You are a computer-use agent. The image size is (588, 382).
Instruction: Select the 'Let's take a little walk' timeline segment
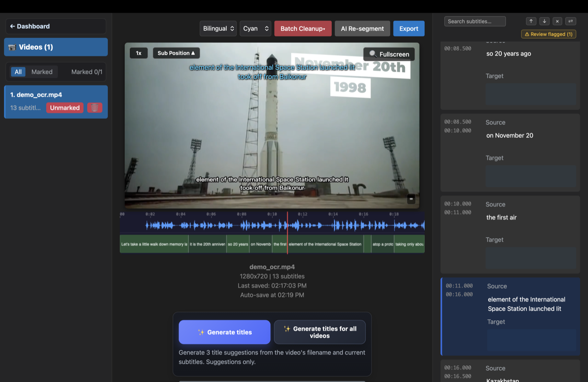coord(154,244)
